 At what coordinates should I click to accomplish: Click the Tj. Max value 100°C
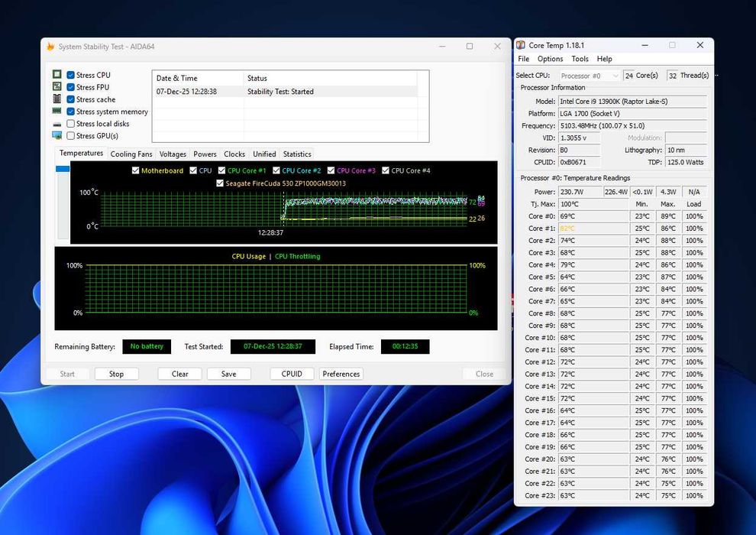tap(593, 204)
